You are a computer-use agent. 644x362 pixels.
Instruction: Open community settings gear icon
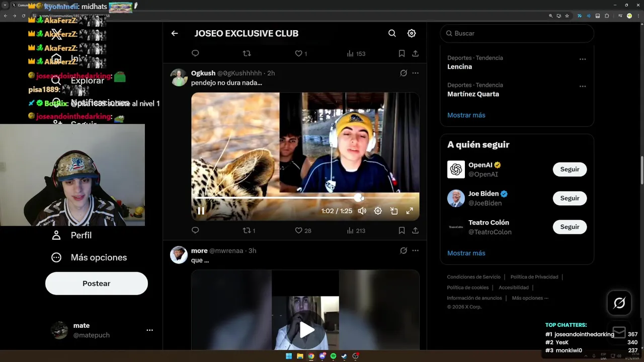[412, 33]
